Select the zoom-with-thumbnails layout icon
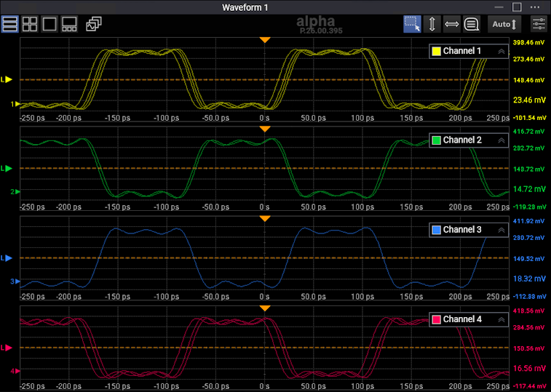Viewport: 551px width, 392px height. click(70, 24)
